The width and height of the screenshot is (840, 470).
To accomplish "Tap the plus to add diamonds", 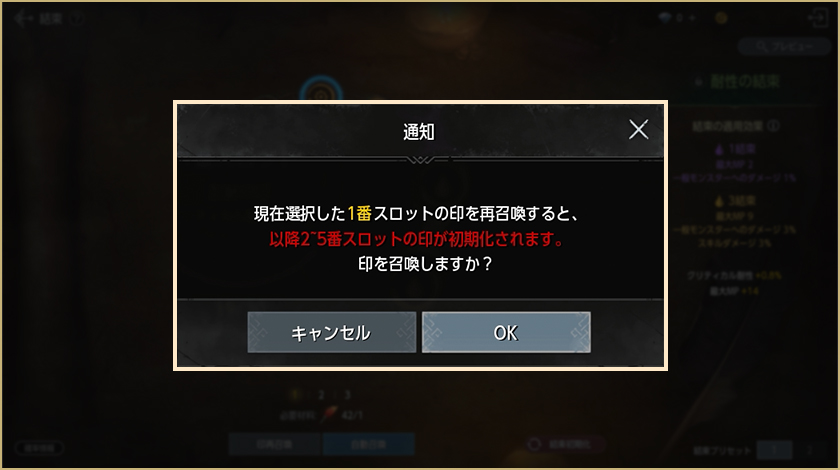I will (692, 18).
